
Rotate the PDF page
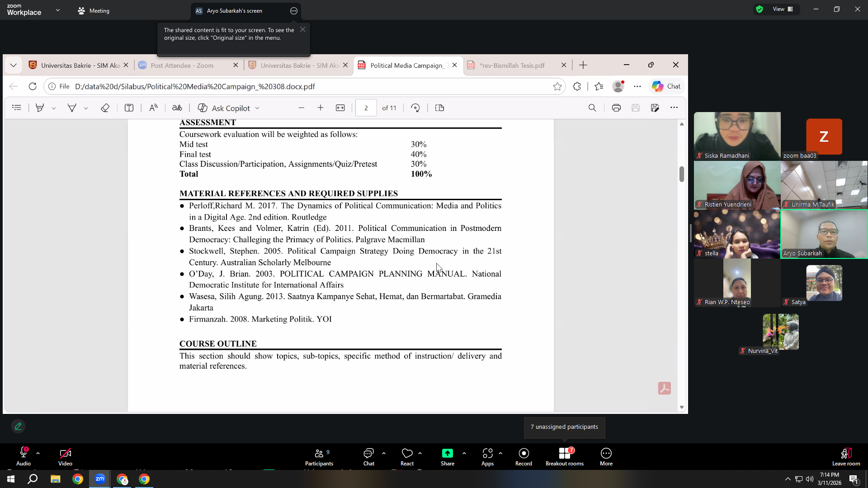pyautogui.click(x=415, y=108)
